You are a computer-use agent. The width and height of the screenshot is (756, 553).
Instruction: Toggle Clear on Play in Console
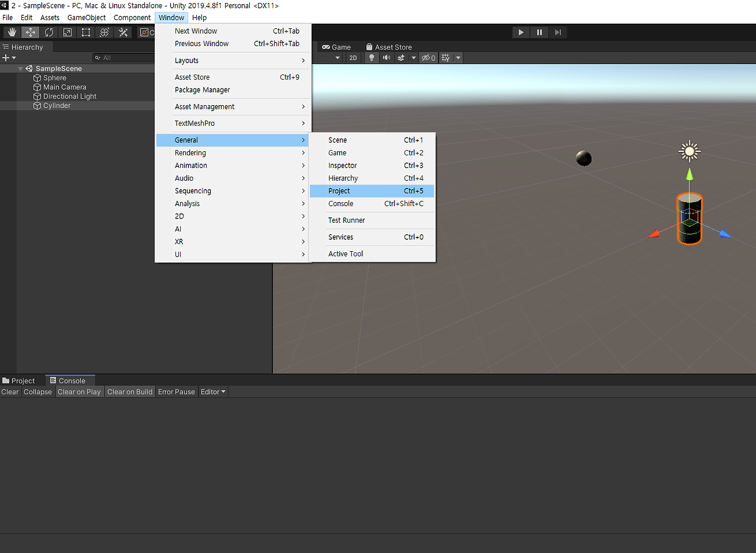pos(79,392)
